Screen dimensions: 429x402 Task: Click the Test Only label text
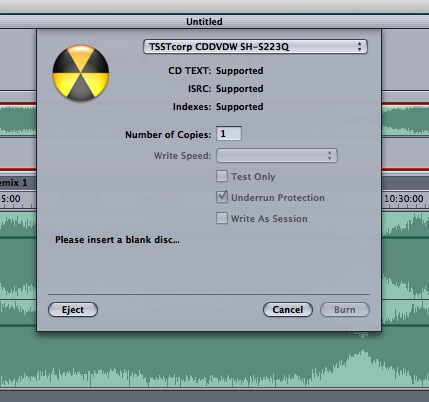click(253, 177)
